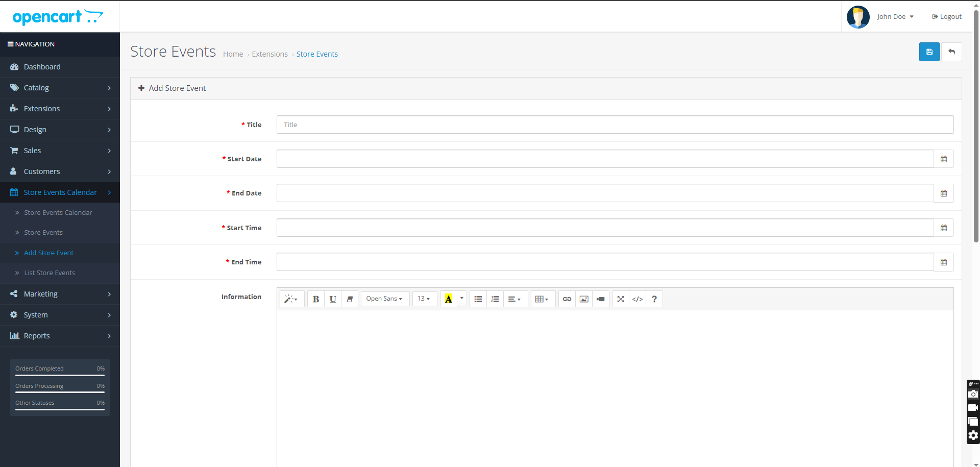This screenshot has width=980, height=467.
Task: Insert a link in the editor
Action: click(x=567, y=299)
